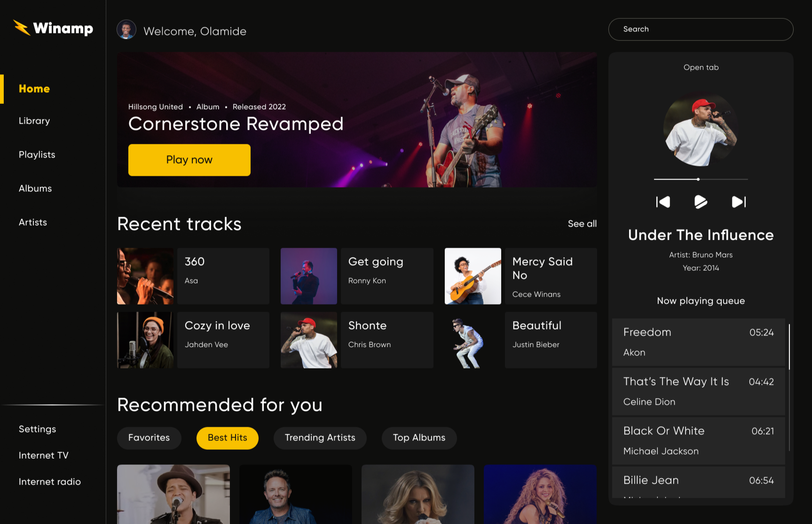
Task: Open the Shonte track thumbnail
Action: [309, 340]
